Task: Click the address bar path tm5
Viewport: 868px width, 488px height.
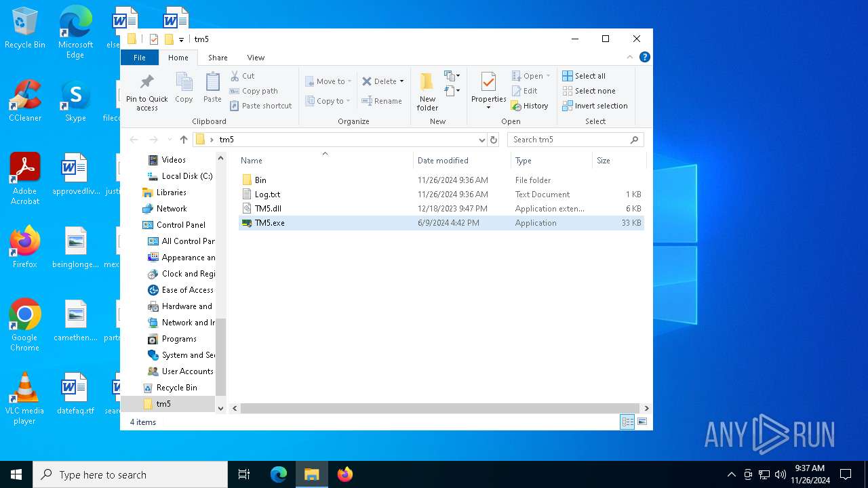Action: click(226, 140)
